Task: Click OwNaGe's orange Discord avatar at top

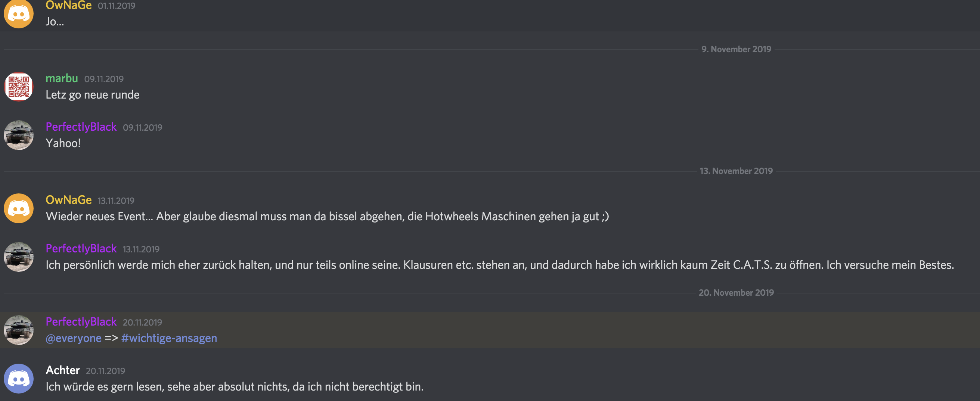Action: click(x=19, y=14)
